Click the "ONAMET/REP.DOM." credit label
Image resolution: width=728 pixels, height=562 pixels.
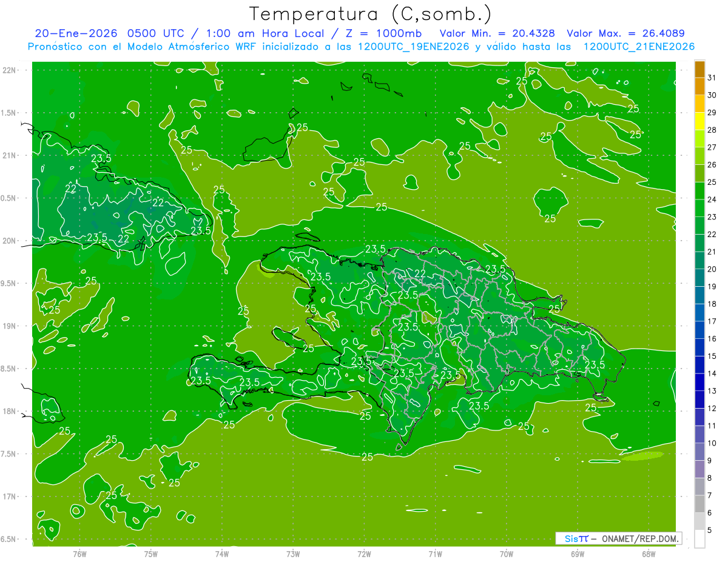(641, 538)
